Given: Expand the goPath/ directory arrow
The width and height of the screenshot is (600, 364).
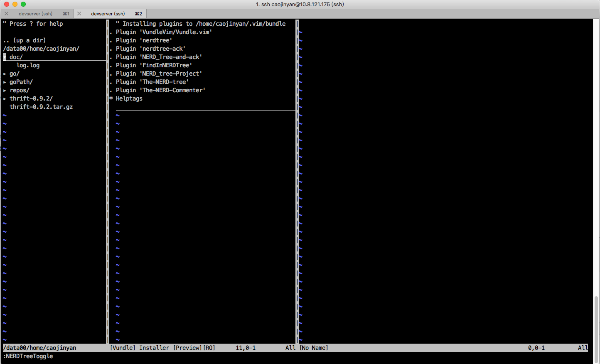Looking at the screenshot, I should [5, 82].
